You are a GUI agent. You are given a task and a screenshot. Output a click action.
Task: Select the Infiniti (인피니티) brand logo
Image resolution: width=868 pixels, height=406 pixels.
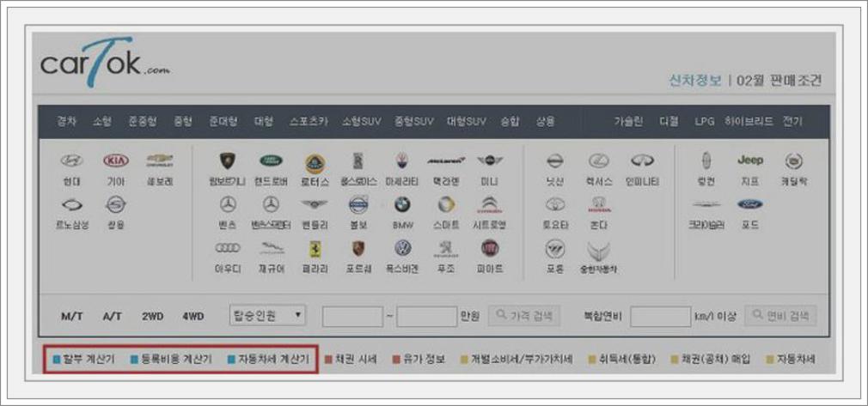[642, 161]
